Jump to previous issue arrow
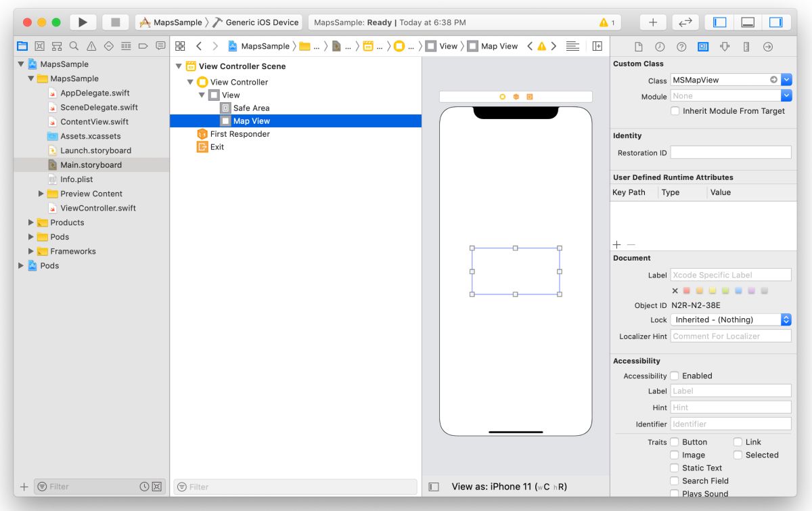The width and height of the screenshot is (812, 511). (530, 46)
